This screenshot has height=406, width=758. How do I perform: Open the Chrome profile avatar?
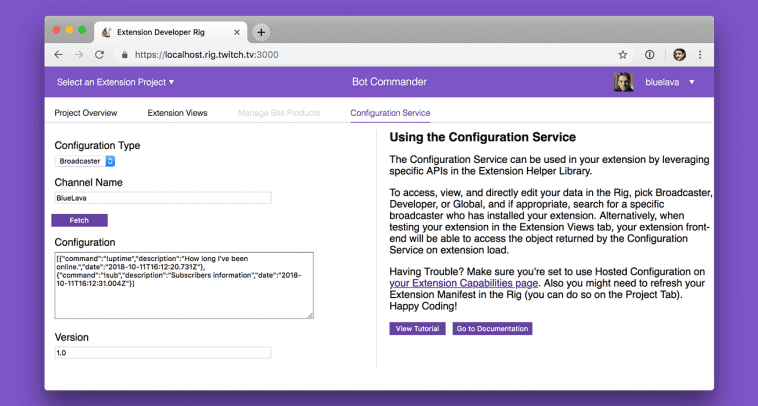679,55
